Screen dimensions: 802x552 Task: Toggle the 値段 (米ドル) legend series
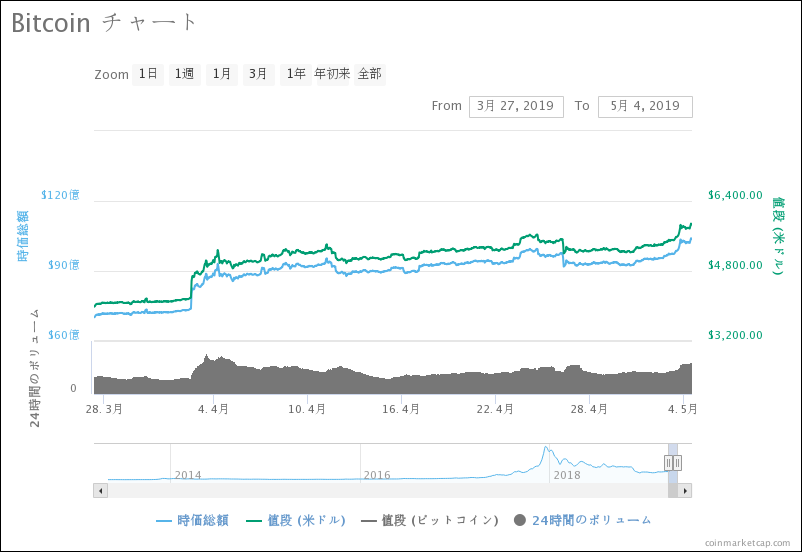296,520
